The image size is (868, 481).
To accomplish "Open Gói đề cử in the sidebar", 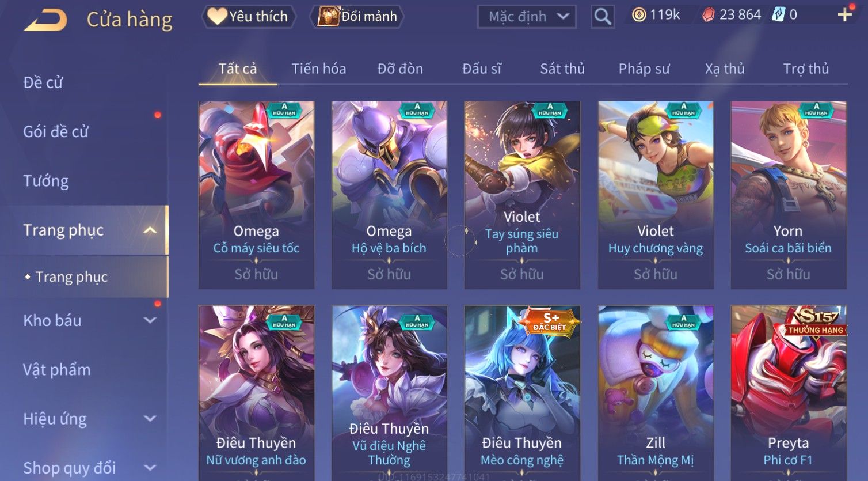I will (x=56, y=131).
